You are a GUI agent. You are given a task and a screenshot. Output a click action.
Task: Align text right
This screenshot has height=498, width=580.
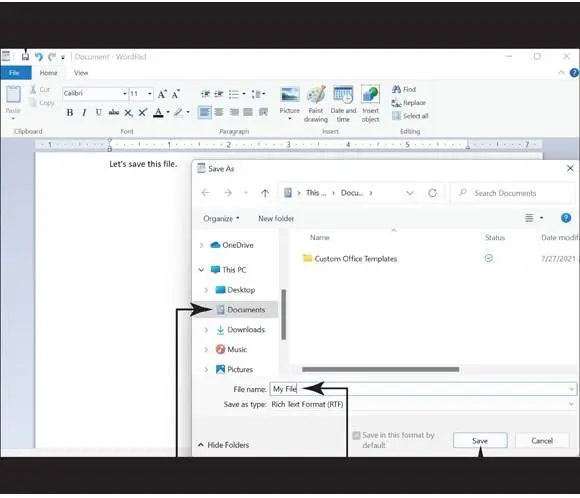coord(234,112)
